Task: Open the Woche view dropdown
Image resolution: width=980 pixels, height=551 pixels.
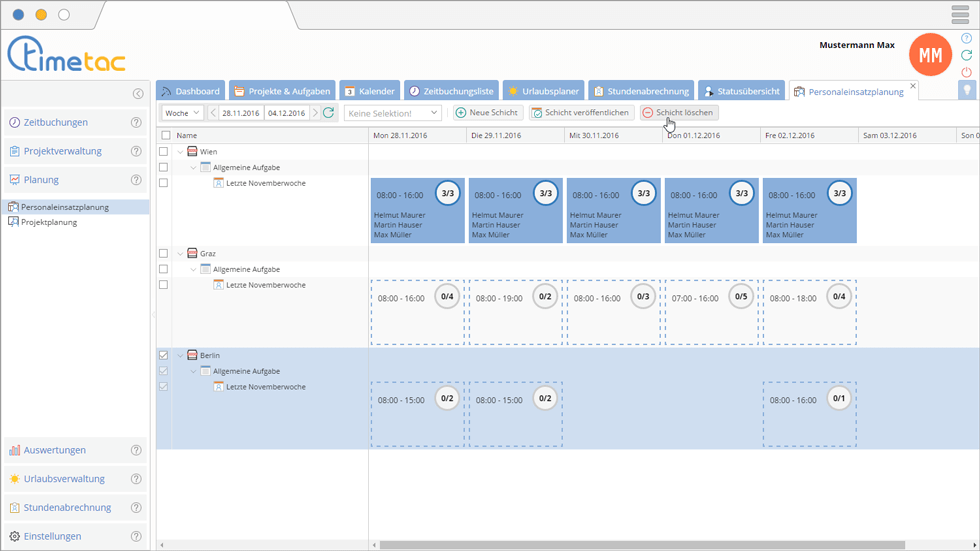Action: pyautogui.click(x=183, y=113)
